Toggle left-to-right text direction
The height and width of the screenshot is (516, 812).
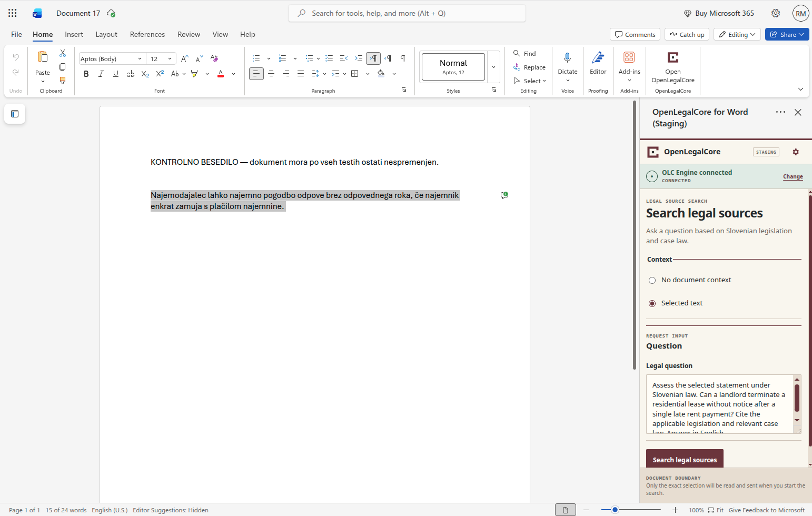(x=373, y=58)
